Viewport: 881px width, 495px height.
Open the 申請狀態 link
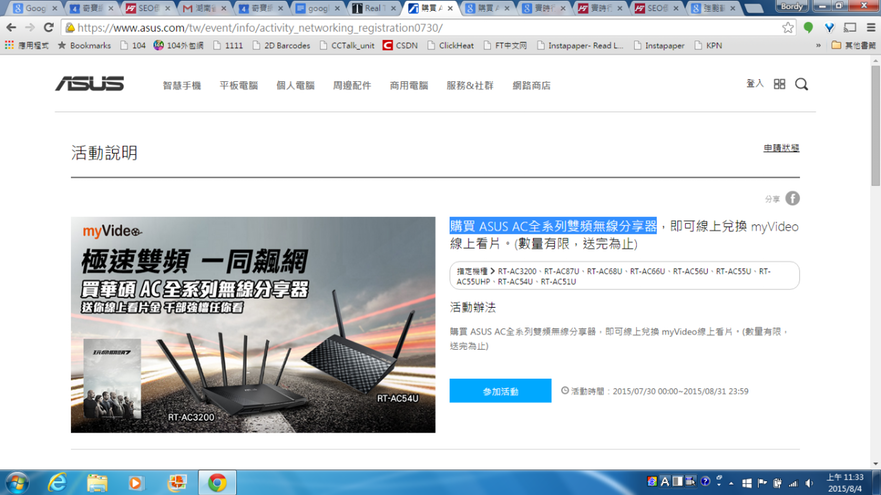781,148
